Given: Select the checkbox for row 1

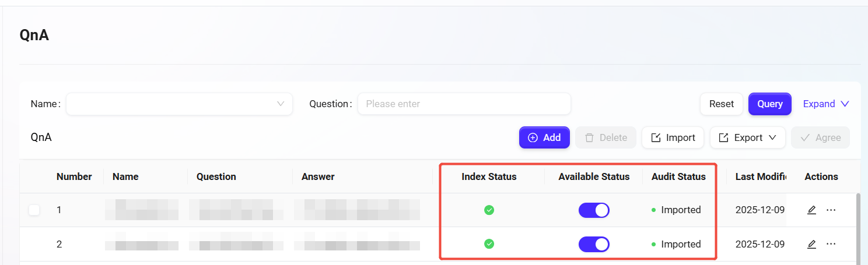Looking at the screenshot, I should 34,210.
